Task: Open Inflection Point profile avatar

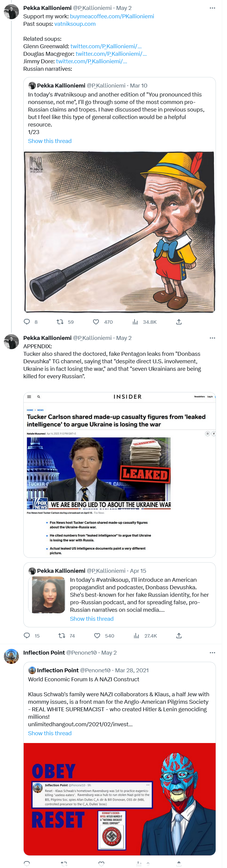Action: (x=11, y=656)
